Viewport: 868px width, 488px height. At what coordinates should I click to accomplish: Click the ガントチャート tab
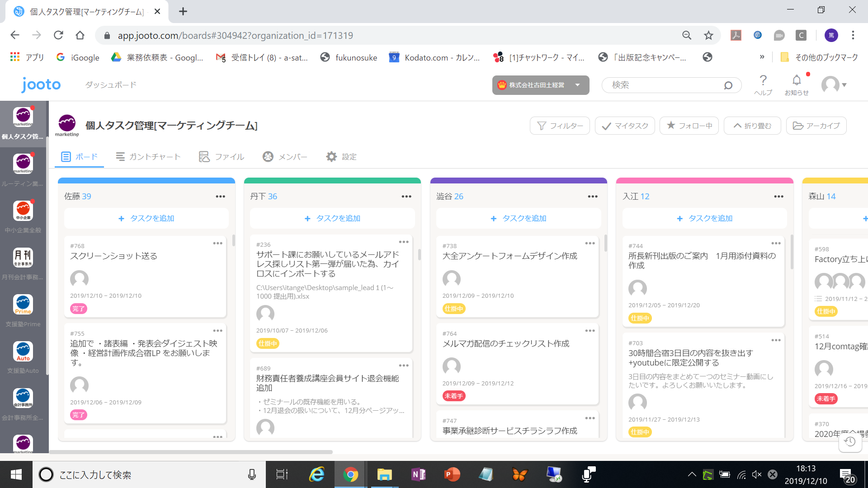(x=148, y=157)
